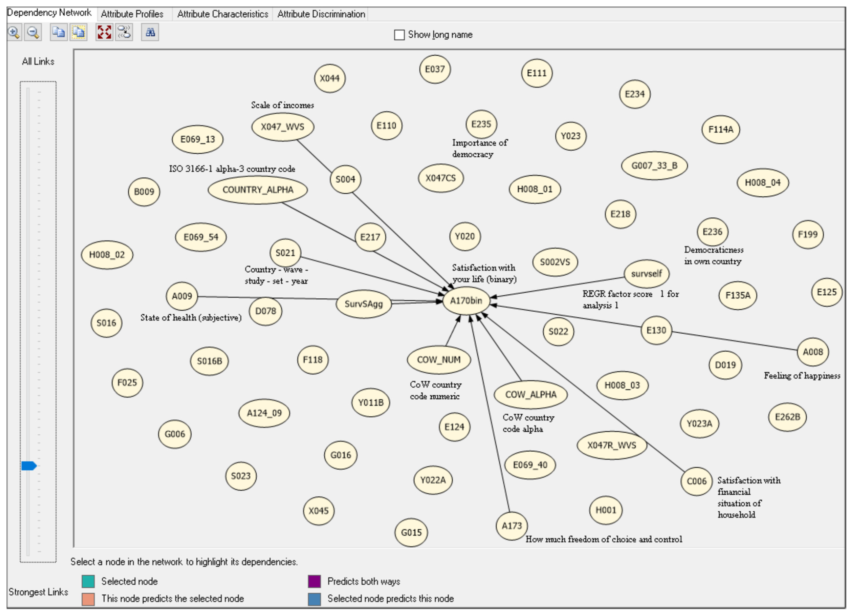Select the Dependency Network tab

coord(49,13)
